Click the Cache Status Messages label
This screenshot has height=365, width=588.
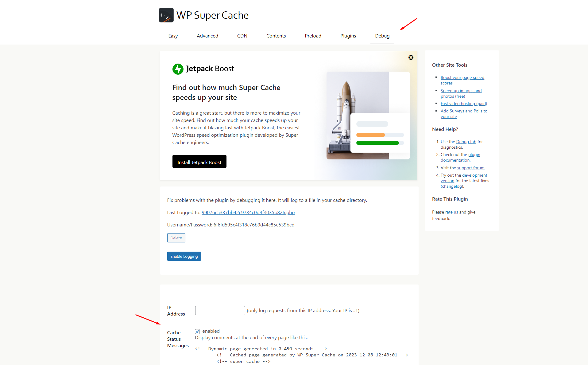178,339
